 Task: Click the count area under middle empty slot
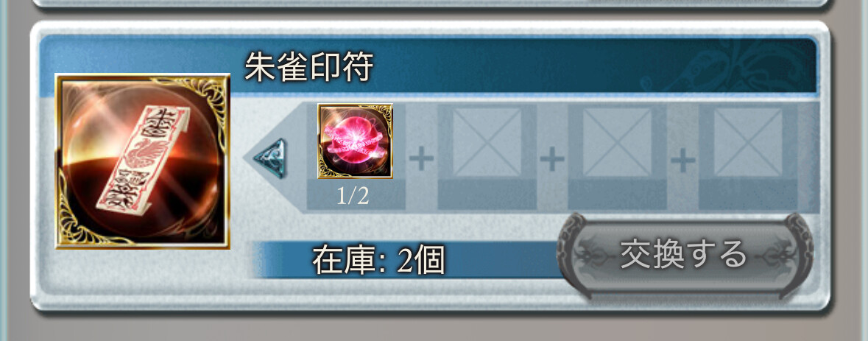pyautogui.click(x=618, y=194)
